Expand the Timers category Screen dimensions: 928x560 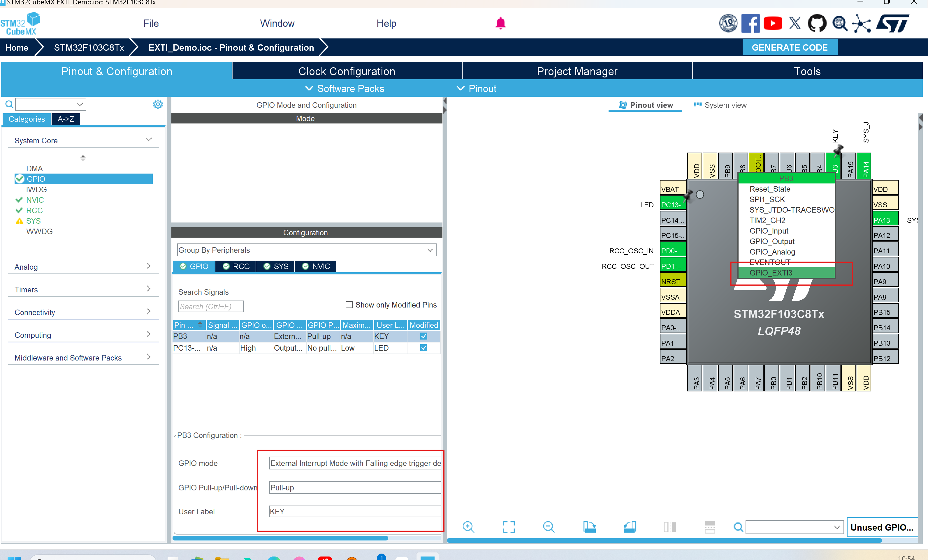pos(83,289)
